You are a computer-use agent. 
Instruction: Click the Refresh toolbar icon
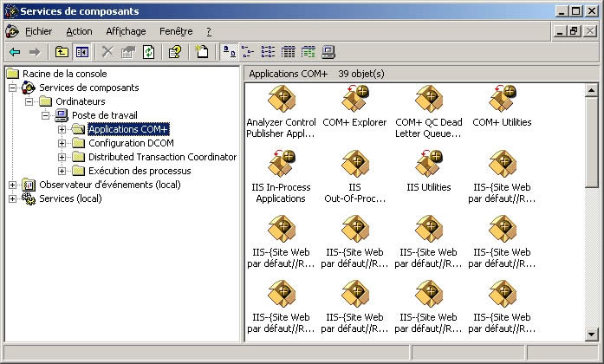148,52
